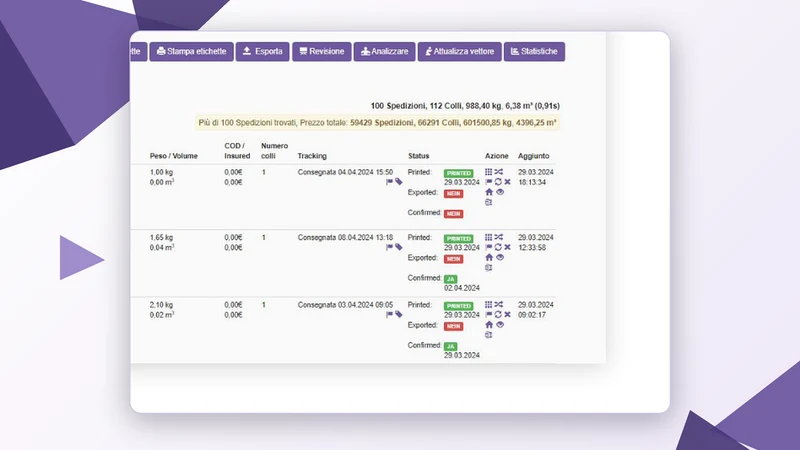This screenshot has height=450, width=800.
Task: Select the Analizzare button
Action: tap(385, 52)
